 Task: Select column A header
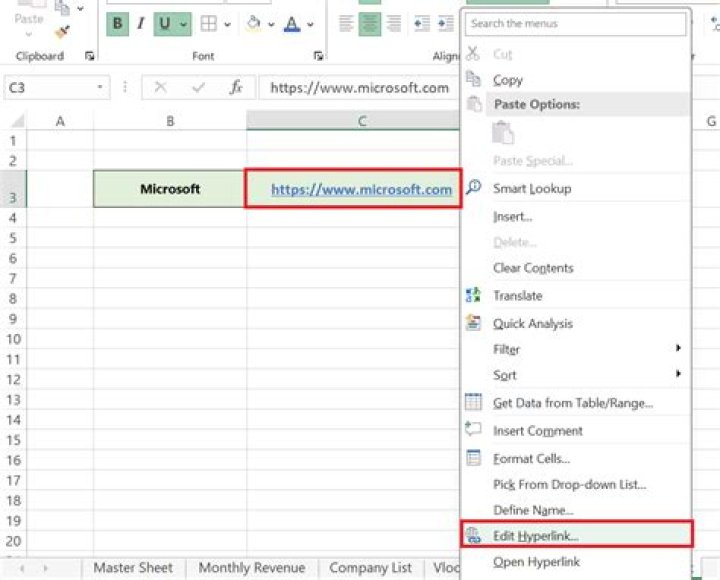tap(60, 121)
